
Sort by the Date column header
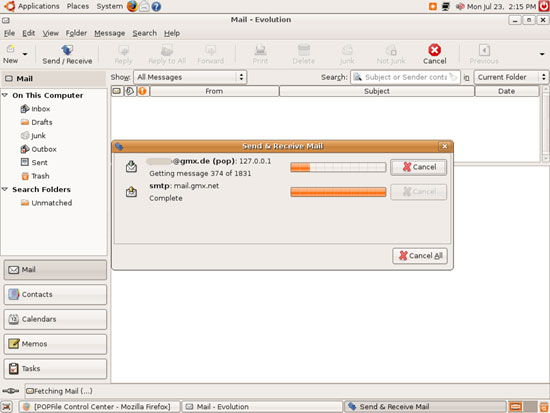tap(507, 91)
